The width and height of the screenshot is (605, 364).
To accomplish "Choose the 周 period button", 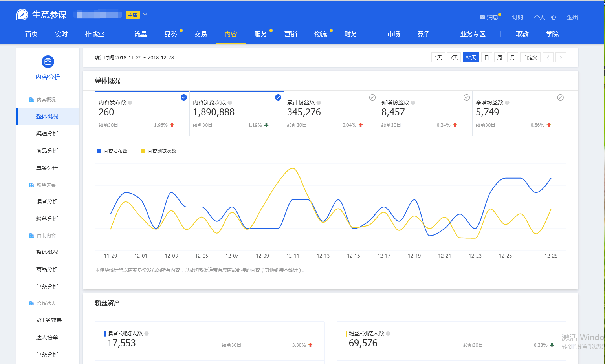I will (x=500, y=57).
